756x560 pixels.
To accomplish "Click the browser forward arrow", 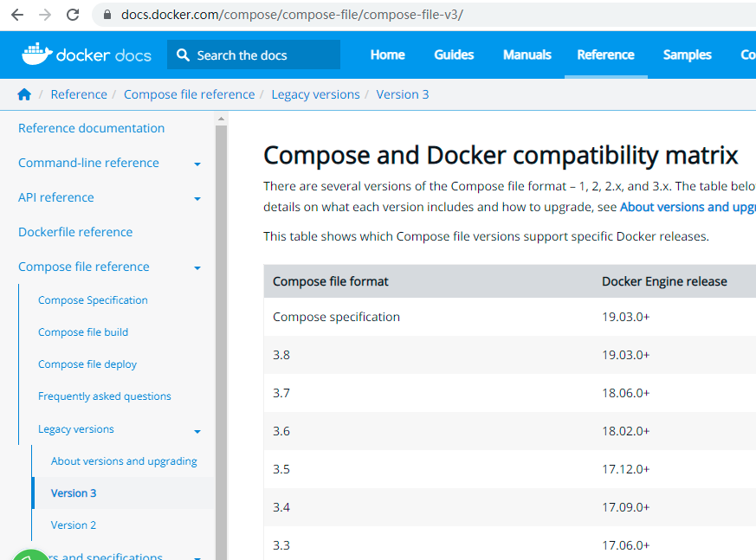I will click(45, 15).
